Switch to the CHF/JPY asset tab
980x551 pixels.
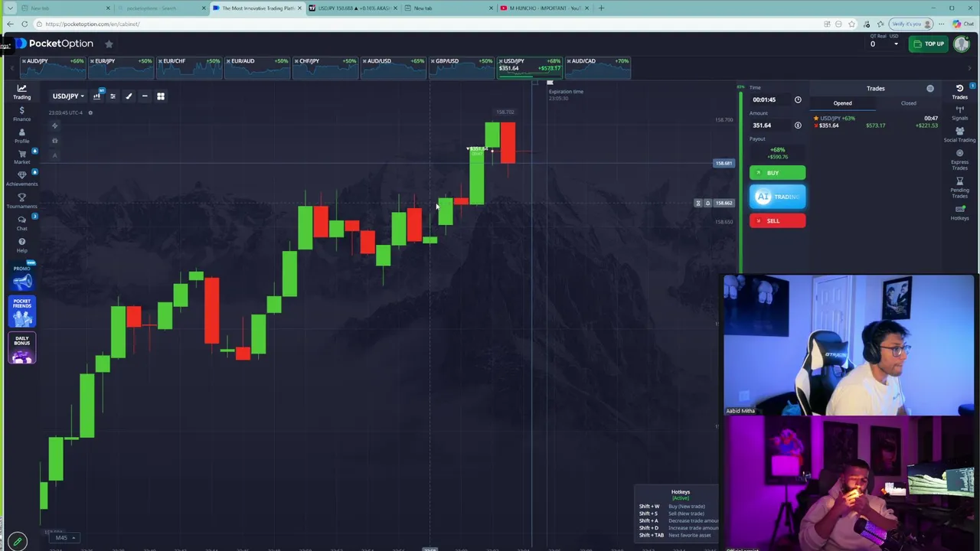(325, 68)
